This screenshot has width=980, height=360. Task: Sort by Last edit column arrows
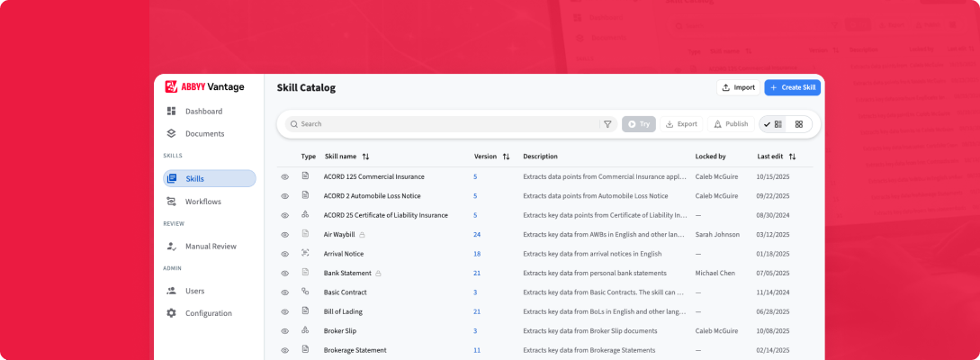(x=792, y=157)
